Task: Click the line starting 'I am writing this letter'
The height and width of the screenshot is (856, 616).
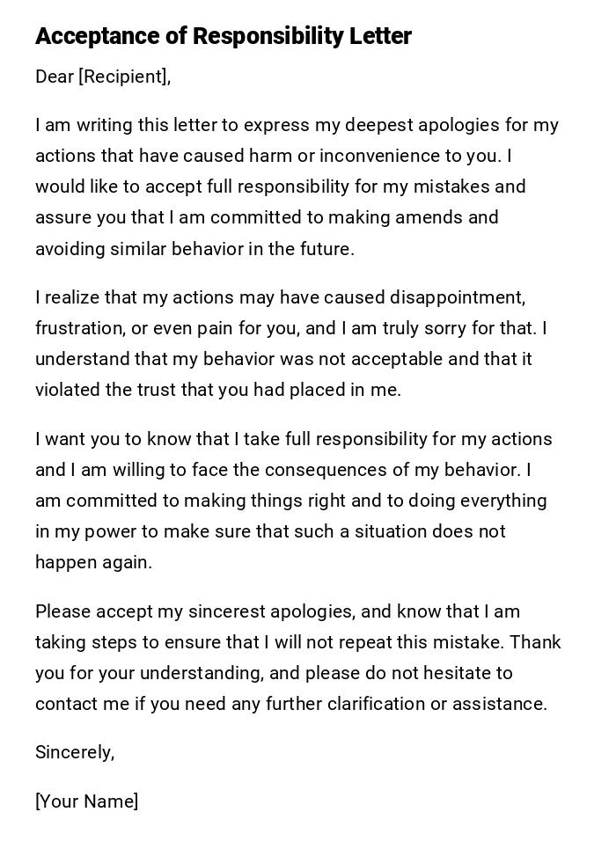Action: tap(297, 125)
